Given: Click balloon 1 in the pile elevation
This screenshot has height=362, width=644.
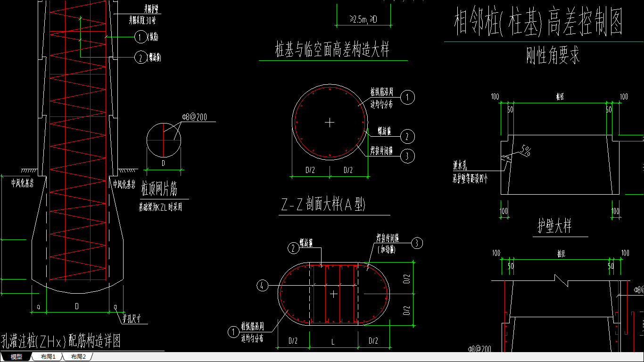Looking at the screenshot, I should pyautogui.click(x=140, y=36).
